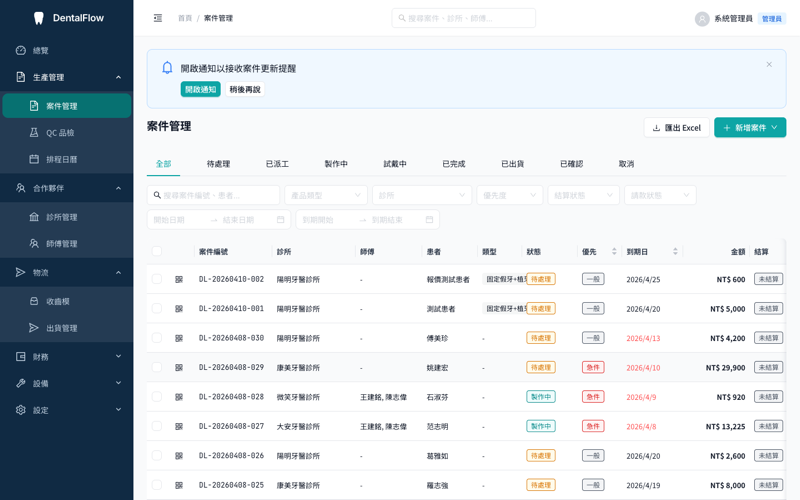The height and width of the screenshot is (500, 800).
Task: Click the notification bell icon
Action: 167,68
